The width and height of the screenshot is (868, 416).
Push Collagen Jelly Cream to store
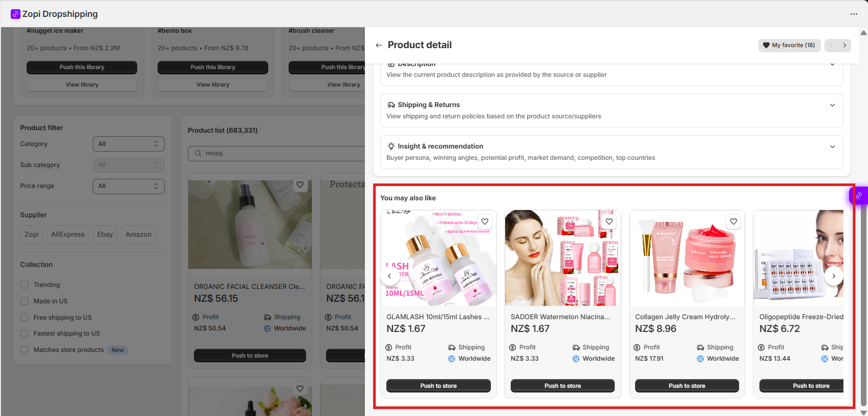click(x=687, y=386)
